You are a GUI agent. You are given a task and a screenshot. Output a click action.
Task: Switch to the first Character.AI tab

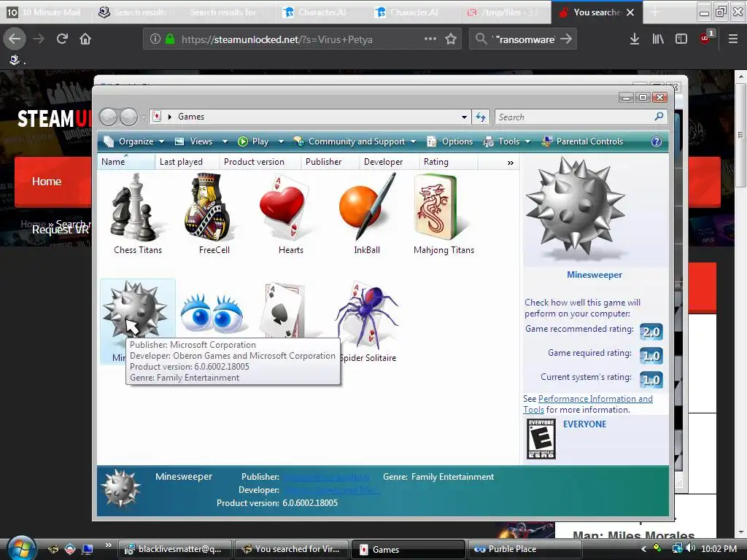(322, 12)
